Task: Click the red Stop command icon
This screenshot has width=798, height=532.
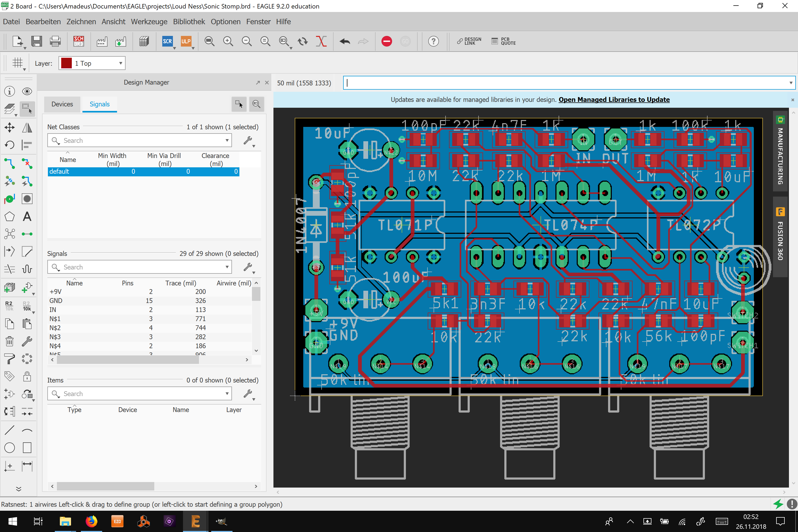Action: click(386, 41)
